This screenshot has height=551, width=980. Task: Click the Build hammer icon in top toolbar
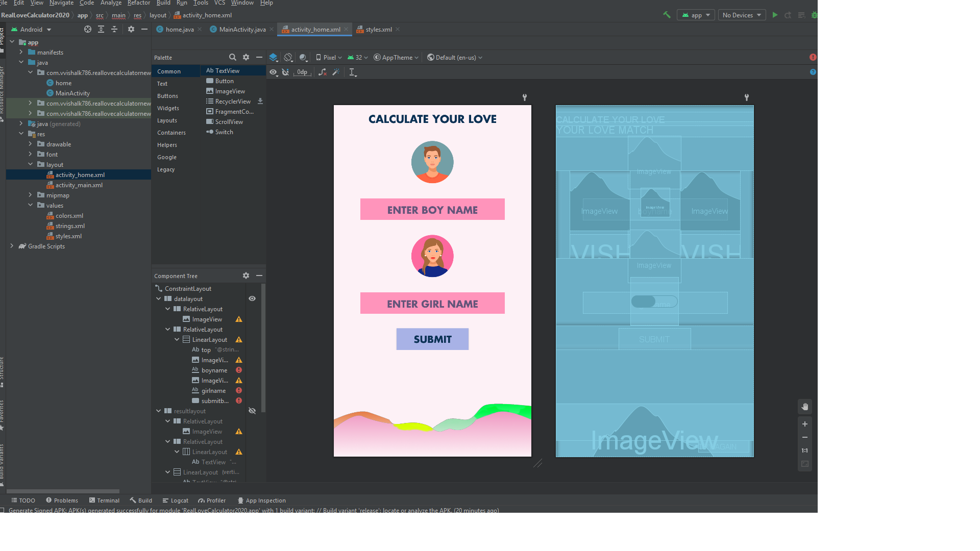click(667, 15)
